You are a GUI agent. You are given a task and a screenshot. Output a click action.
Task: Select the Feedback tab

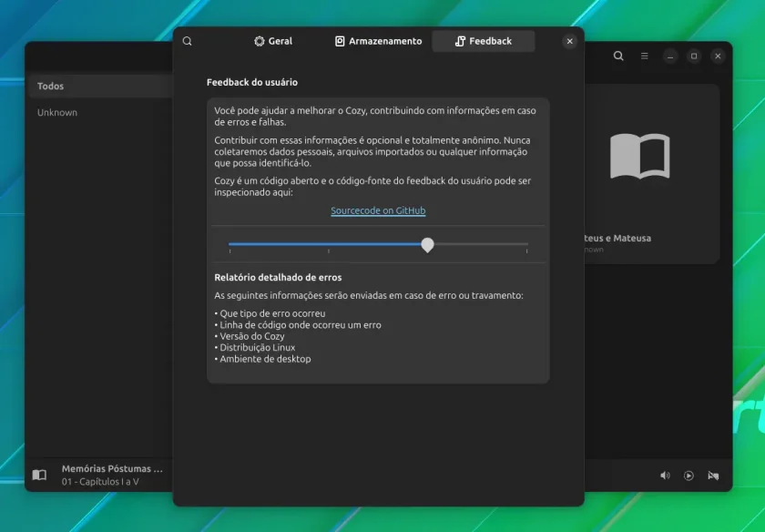pos(484,42)
